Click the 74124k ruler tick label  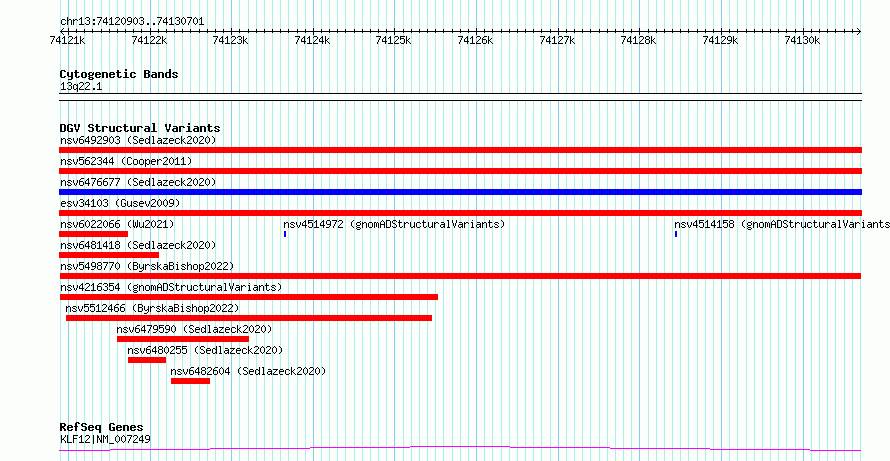click(x=313, y=40)
